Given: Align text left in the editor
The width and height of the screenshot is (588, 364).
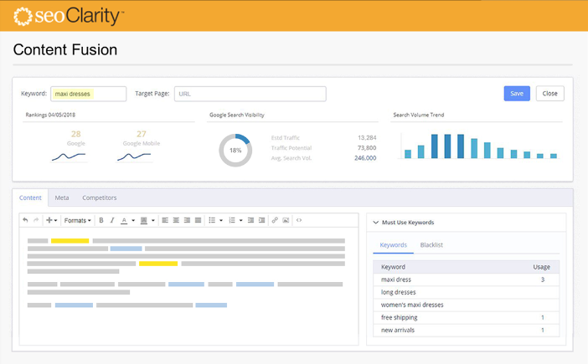Looking at the screenshot, I should 165,220.
